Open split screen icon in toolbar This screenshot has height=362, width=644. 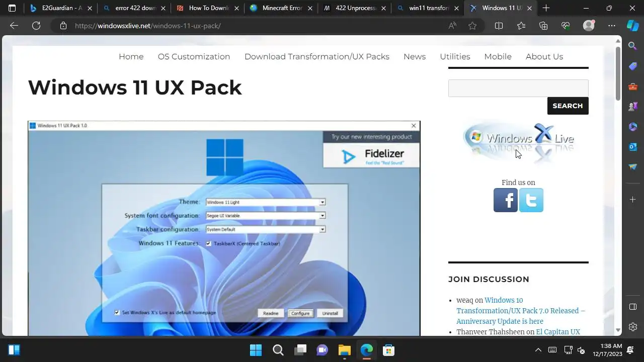coord(499,26)
